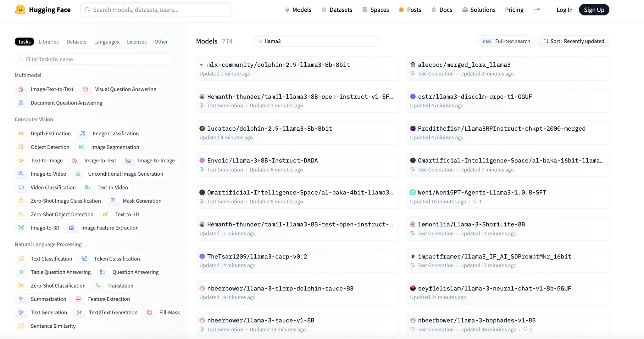Click the Image-to-Text task icon
The width and height of the screenshot is (644, 339).
click(75, 161)
